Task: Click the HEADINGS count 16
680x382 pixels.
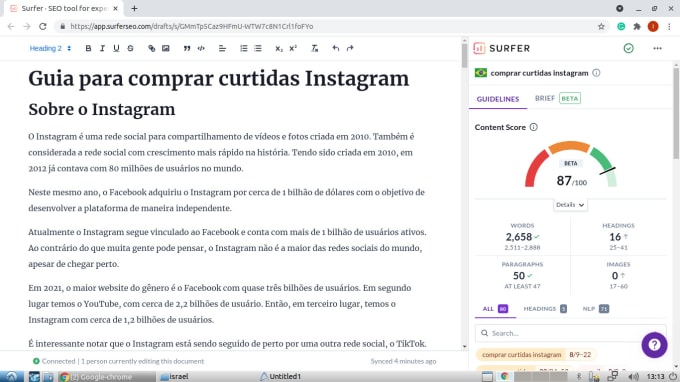Action: [x=615, y=237]
